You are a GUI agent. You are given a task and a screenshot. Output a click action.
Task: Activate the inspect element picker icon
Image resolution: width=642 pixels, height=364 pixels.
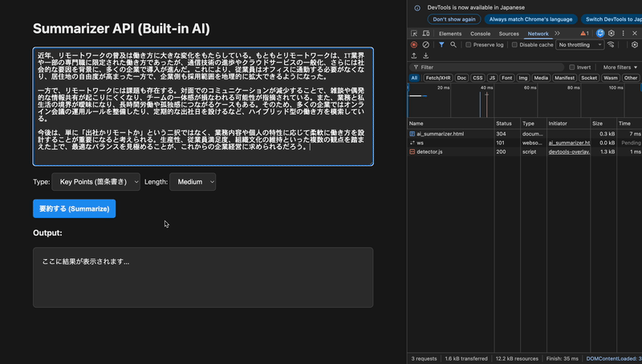(414, 34)
